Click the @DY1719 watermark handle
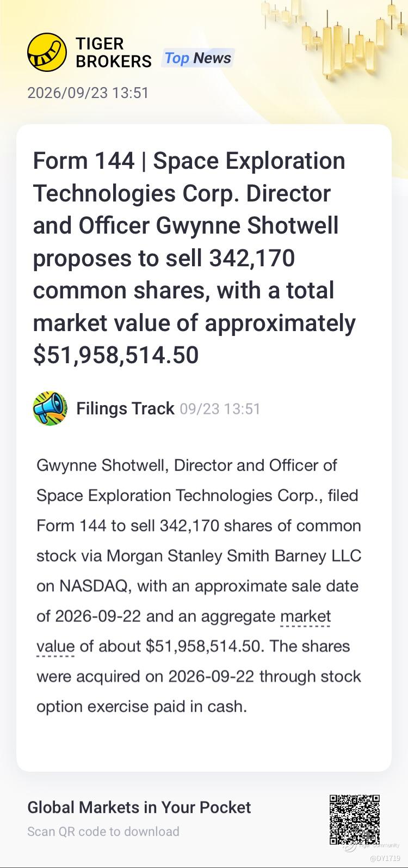 (x=385, y=859)
